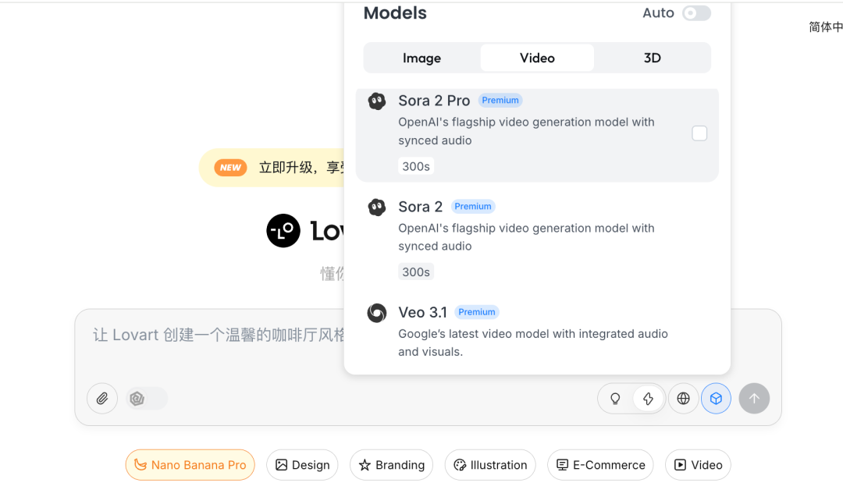The height and width of the screenshot is (504, 843).
Task: Select the lightbulb thinking mode icon
Action: (x=616, y=398)
